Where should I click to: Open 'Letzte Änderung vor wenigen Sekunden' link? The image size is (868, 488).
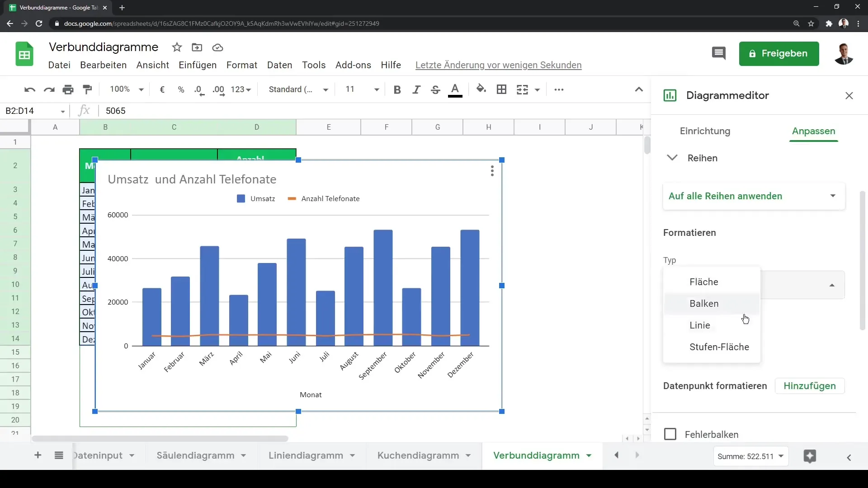[498, 65]
